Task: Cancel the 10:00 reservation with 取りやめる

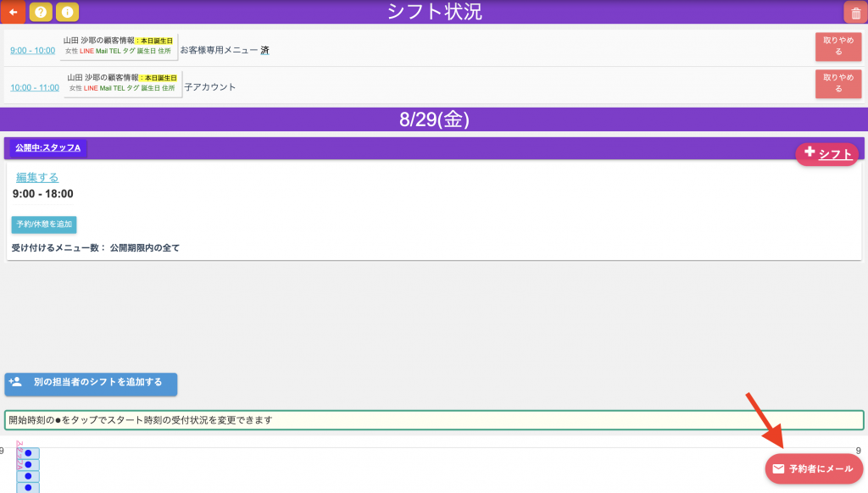Action: pyautogui.click(x=837, y=84)
